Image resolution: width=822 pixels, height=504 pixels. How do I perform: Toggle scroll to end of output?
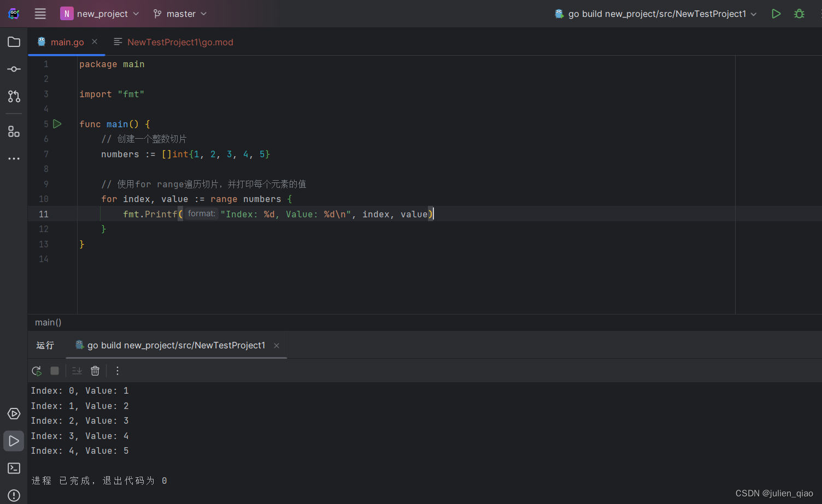(77, 371)
